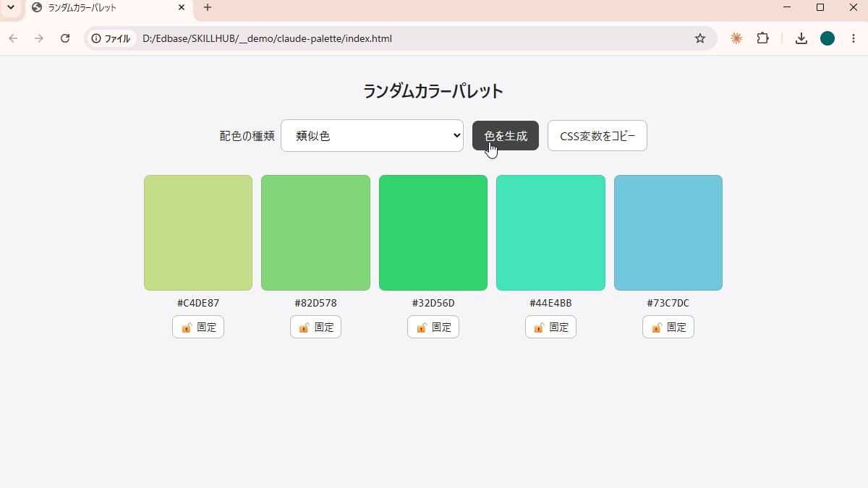Select the #C4DE87 color swatch

pos(198,233)
